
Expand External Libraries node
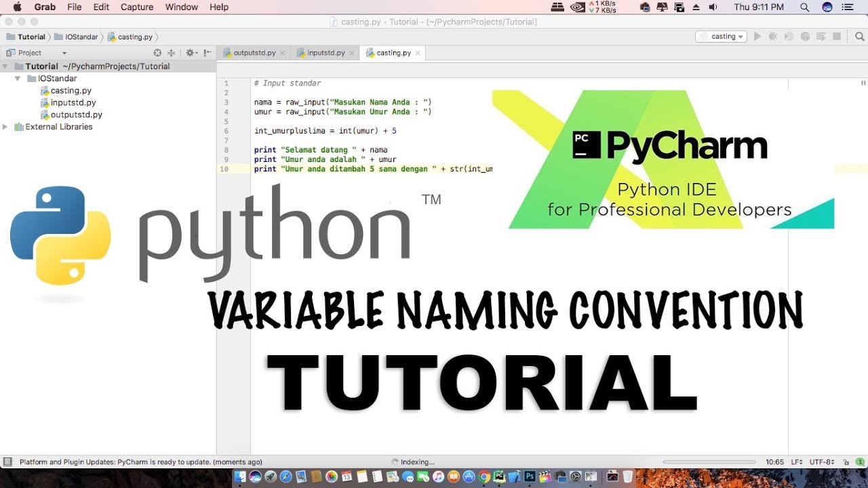pyautogui.click(x=5, y=127)
